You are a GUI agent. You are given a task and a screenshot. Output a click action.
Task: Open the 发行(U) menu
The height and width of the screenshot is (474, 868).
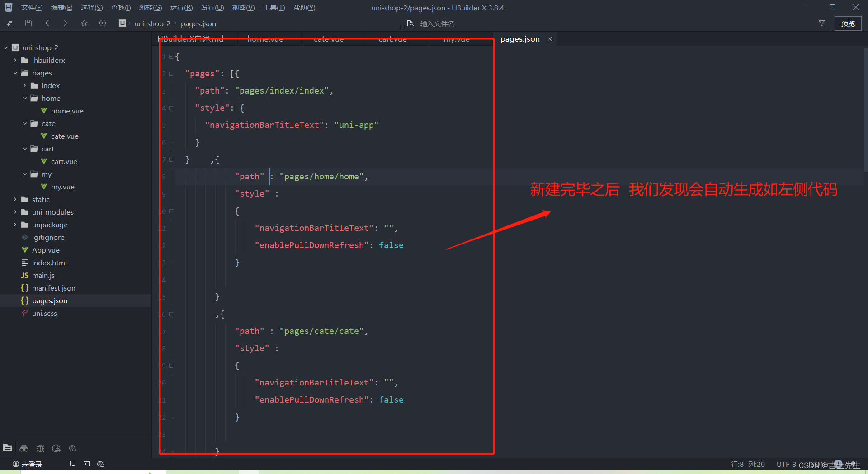tap(212, 8)
